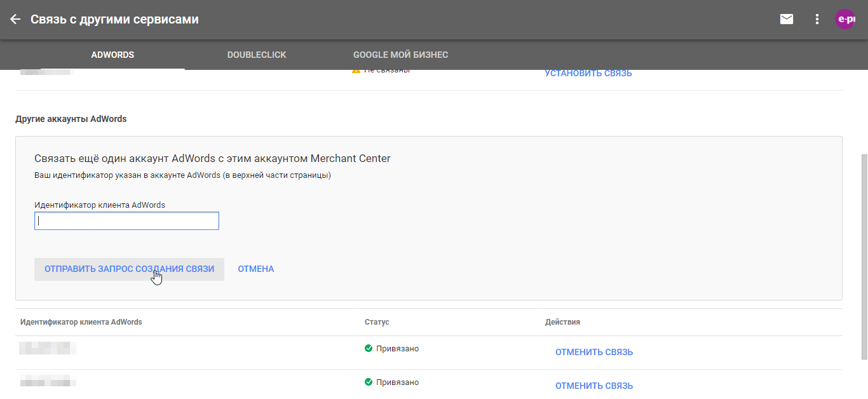Open the GOOGLE МОЙ БИЗНЕС tab
This screenshot has height=399, width=868.
point(400,55)
